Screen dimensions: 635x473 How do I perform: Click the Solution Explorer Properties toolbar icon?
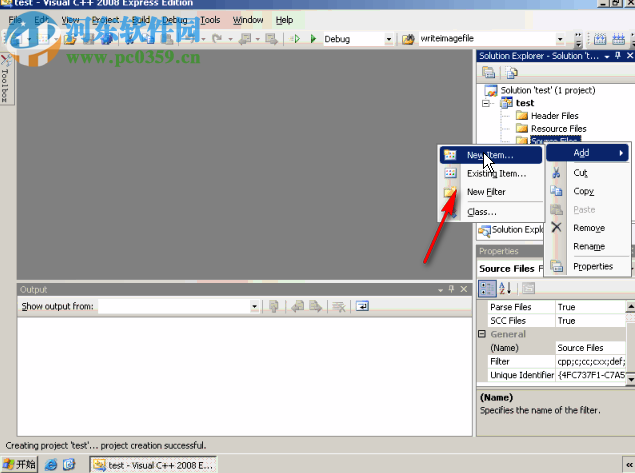pyautogui.click(x=489, y=73)
